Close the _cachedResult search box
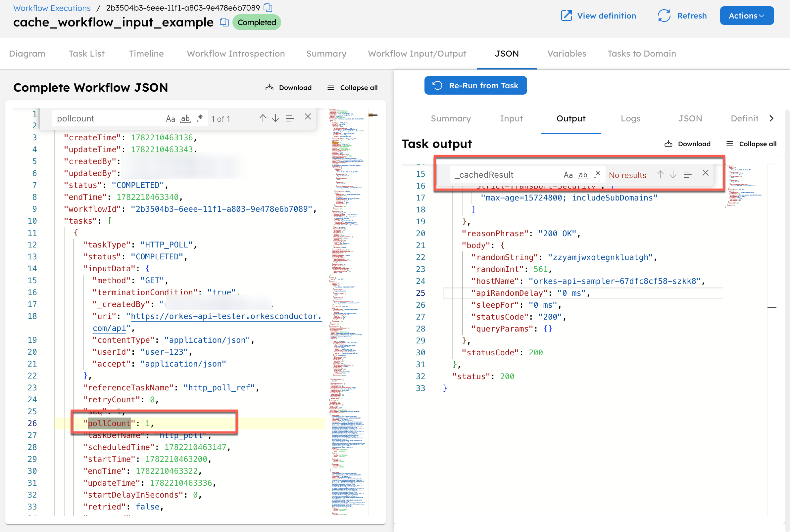 (x=706, y=173)
